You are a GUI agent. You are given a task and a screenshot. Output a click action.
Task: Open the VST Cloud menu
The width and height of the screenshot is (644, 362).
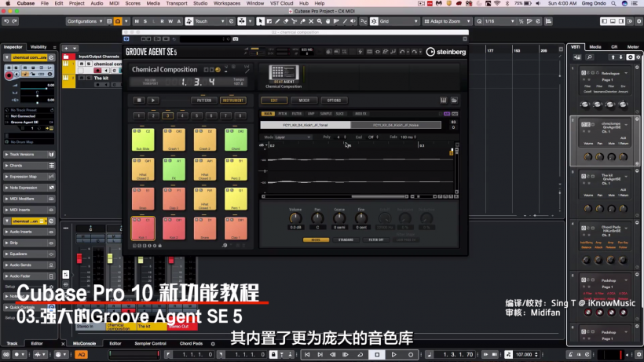click(281, 3)
